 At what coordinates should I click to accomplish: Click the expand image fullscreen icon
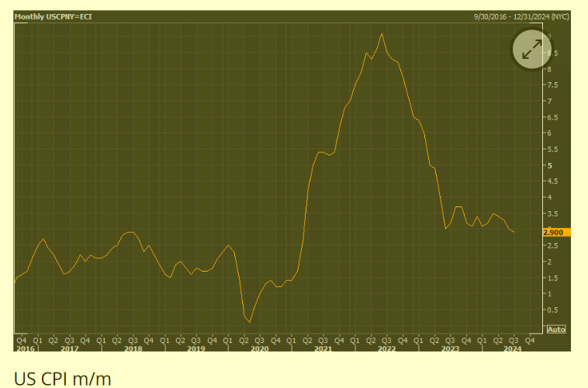pyautogui.click(x=531, y=50)
